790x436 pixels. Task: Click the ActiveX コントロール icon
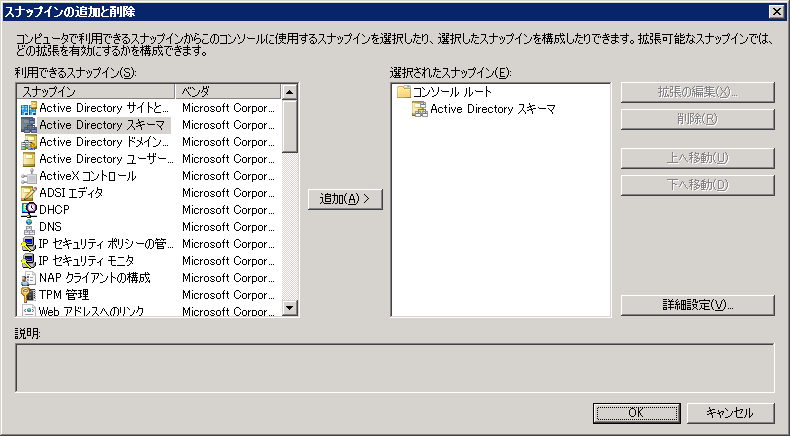coord(28,176)
